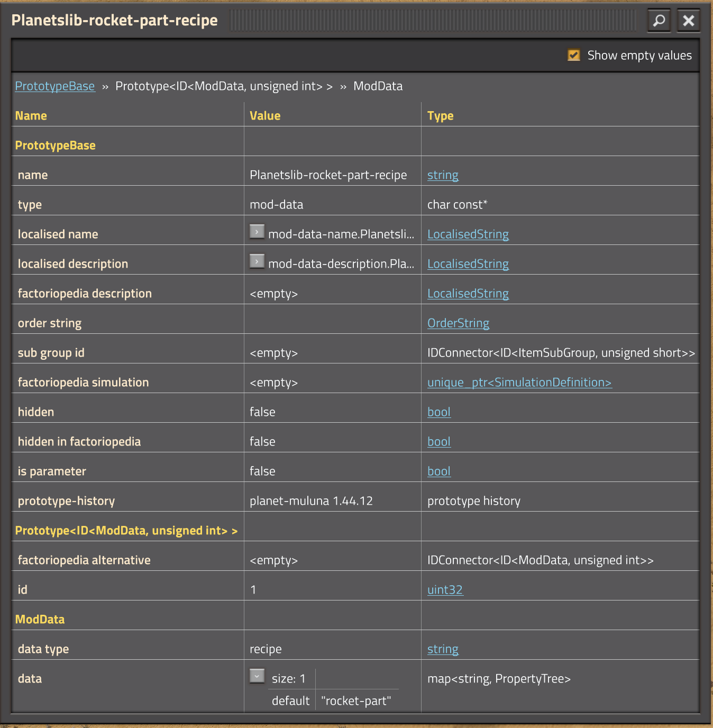This screenshot has height=728, width=713.
Task: Open bool link in the hidden row
Action: (439, 412)
